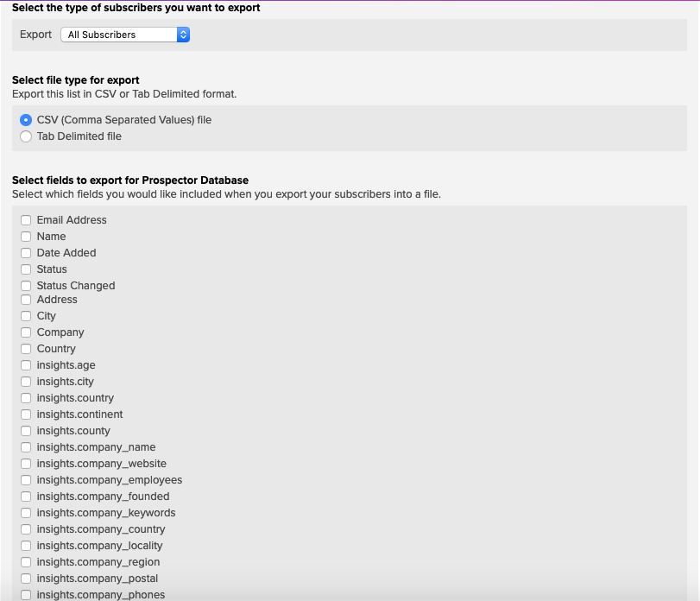Click the 'Export this list in CSV' description
The height and width of the screenshot is (601, 700).
[x=124, y=94]
